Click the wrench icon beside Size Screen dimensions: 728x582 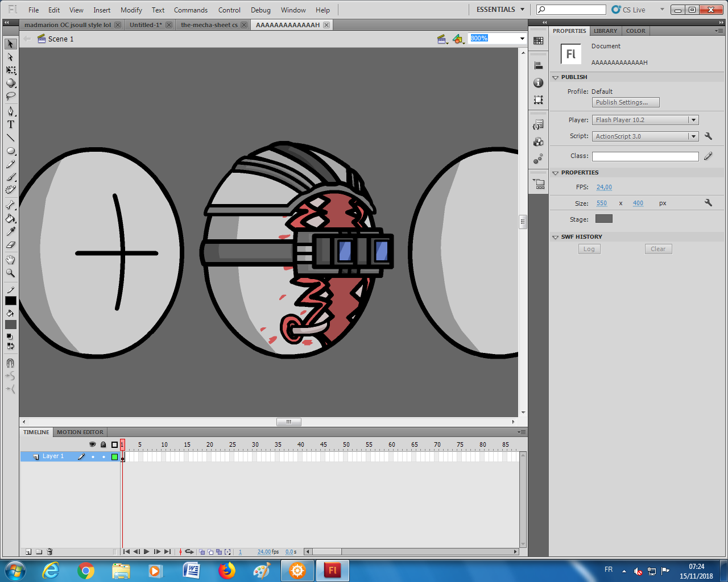(708, 203)
